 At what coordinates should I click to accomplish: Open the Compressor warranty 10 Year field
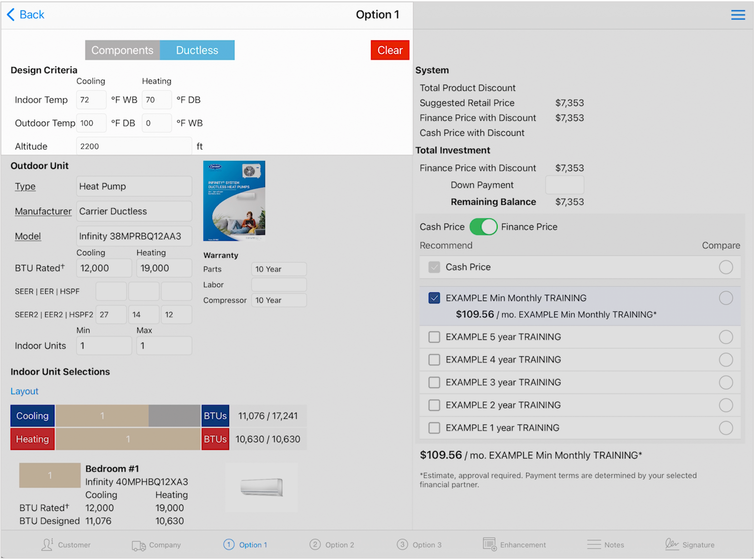tap(279, 300)
